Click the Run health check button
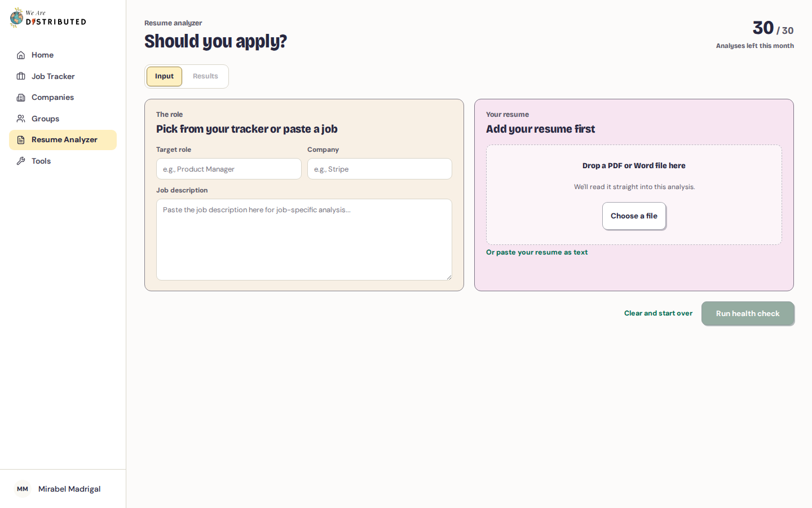 coord(748,313)
